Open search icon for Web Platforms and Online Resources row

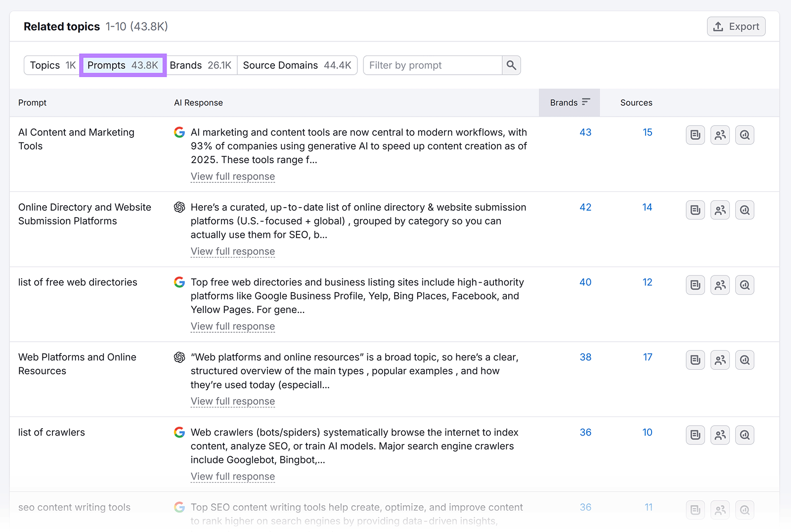tap(745, 360)
